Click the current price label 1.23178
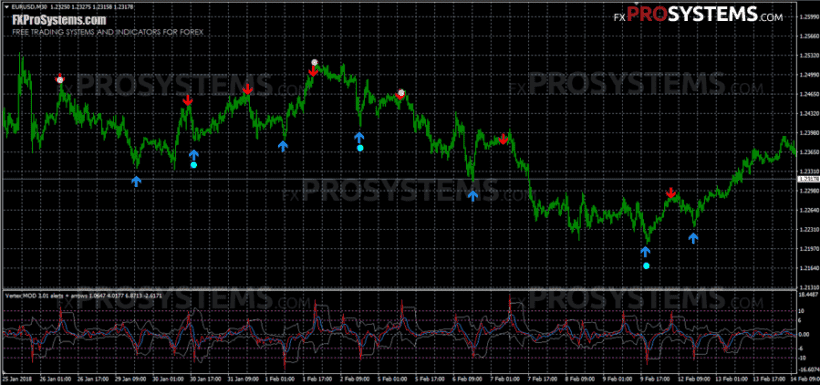The height and width of the screenshot is (385, 820). [x=807, y=179]
